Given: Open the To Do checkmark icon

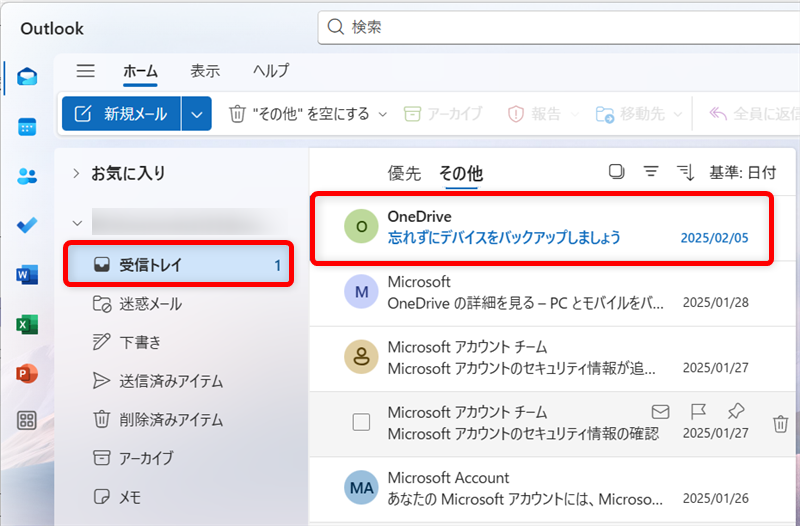Looking at the screenshot, I should pos(27,225).
